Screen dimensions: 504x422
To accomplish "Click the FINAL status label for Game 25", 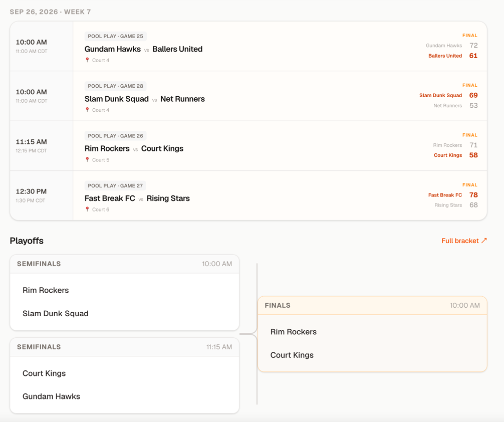I will click(470, 36).
